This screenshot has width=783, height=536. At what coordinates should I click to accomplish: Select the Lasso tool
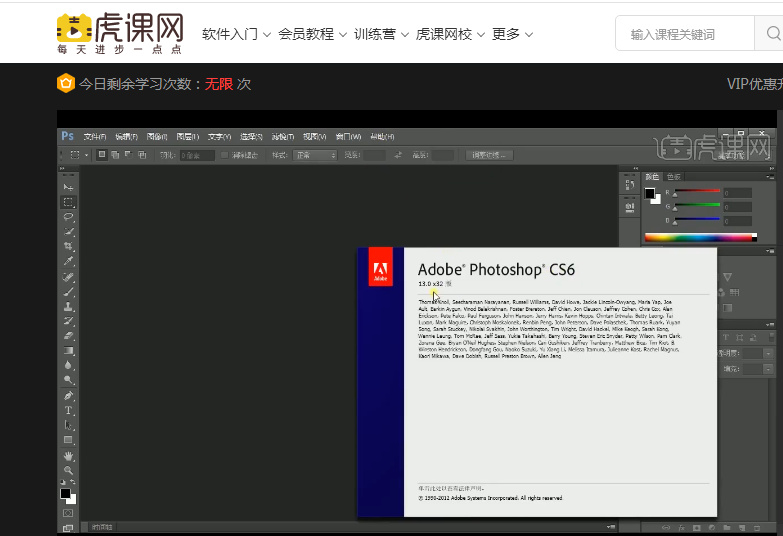point(68,217)
